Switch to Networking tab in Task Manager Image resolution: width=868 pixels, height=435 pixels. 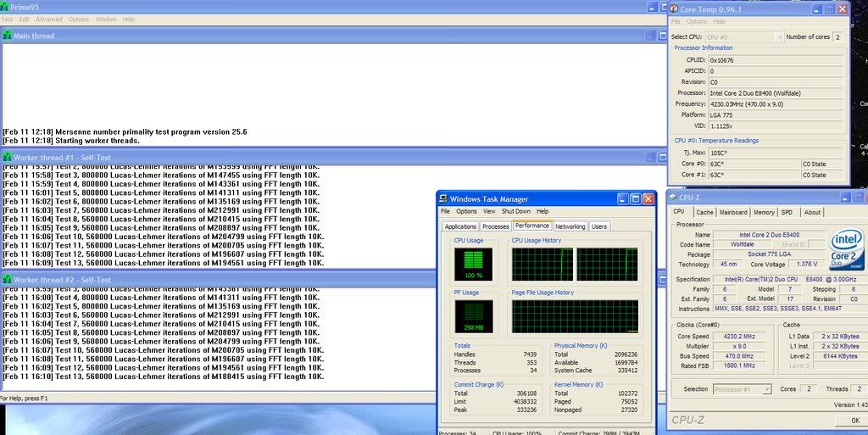(570, 226)
